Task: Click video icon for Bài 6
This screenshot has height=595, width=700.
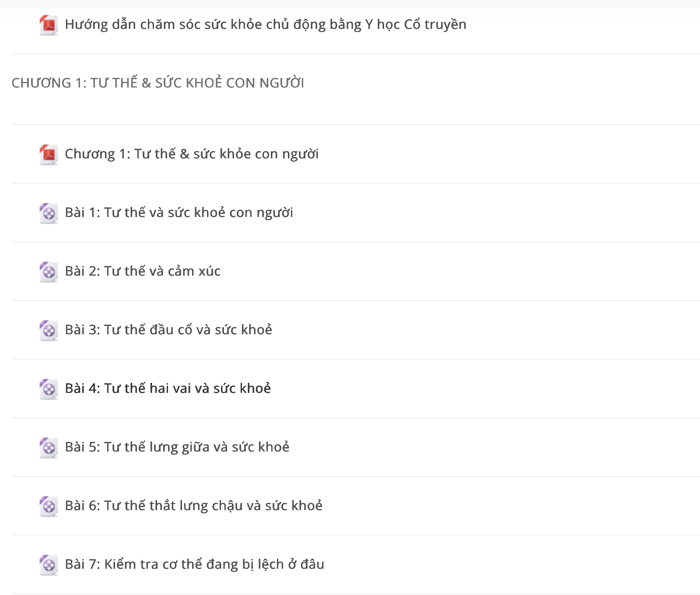Action: click(49, 506)
